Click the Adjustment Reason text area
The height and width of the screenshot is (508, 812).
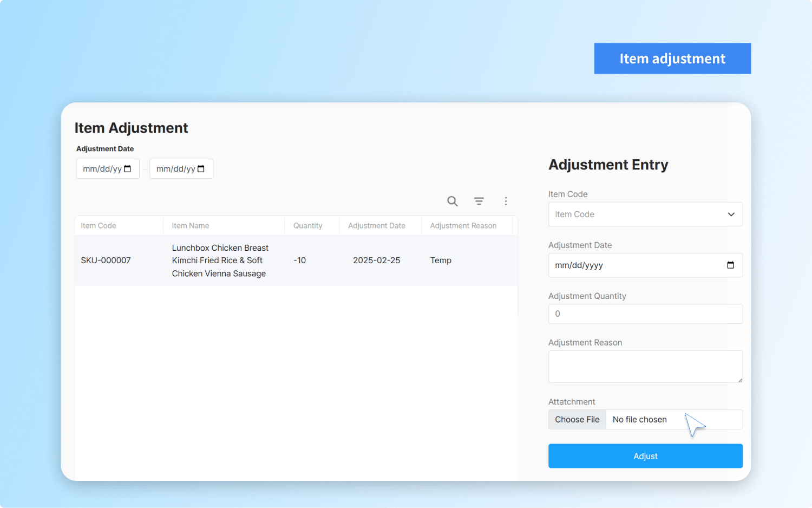[x=645, y=367]
